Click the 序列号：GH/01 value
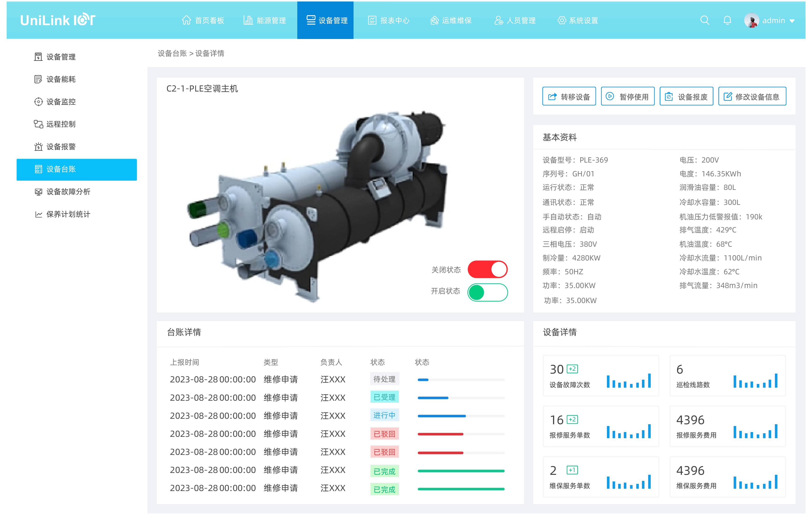Image resolution: width=812 pixels, height=515 pixels. [568, 174]
